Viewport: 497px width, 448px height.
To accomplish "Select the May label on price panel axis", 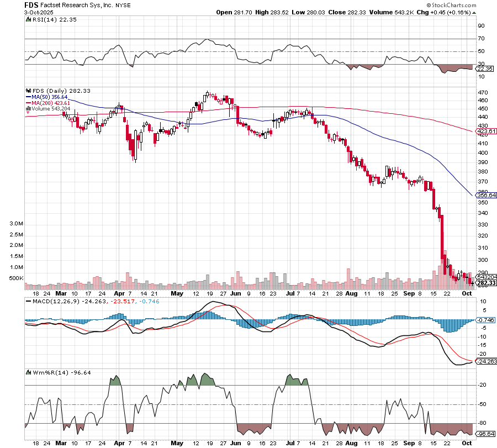I will click(176, 294).
